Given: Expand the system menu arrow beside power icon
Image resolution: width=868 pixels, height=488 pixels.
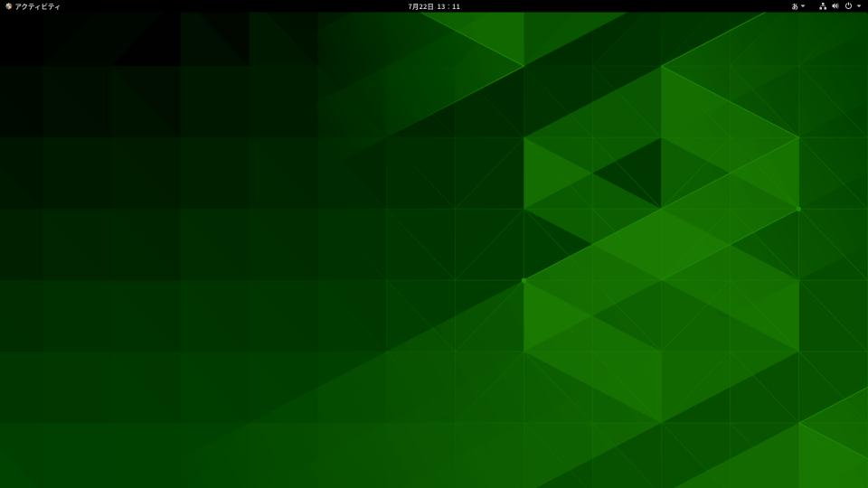Looking at the screenshot, I should [859, 6].
